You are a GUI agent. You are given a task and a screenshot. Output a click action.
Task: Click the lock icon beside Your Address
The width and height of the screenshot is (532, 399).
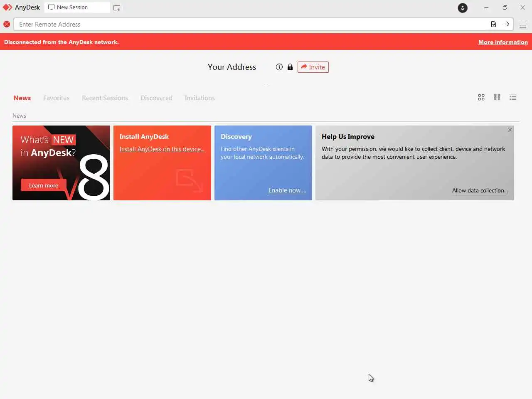point(290,67)
